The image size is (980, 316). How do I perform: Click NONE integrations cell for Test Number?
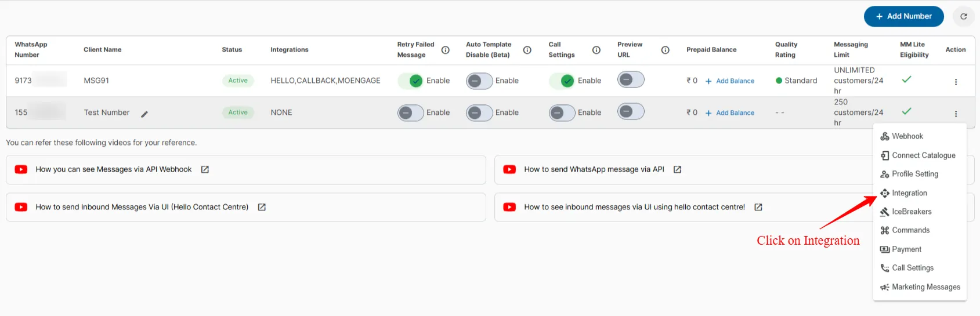point(281,112)
